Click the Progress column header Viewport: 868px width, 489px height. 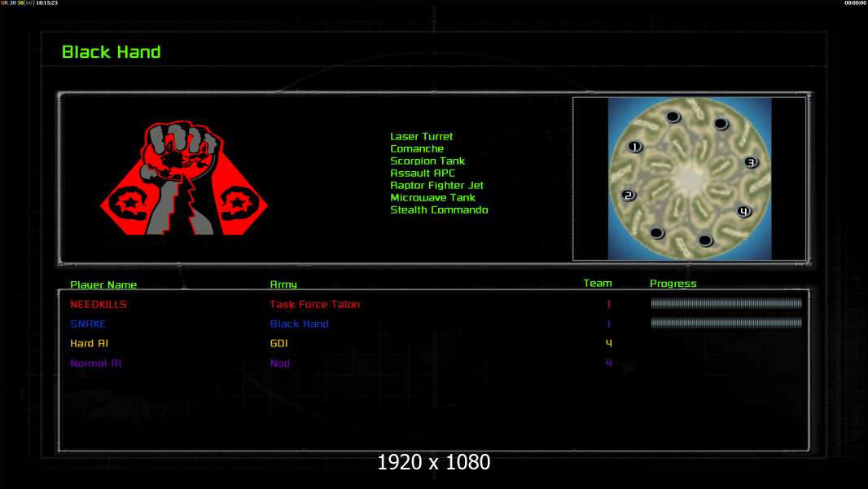click(x=673, y=283)
